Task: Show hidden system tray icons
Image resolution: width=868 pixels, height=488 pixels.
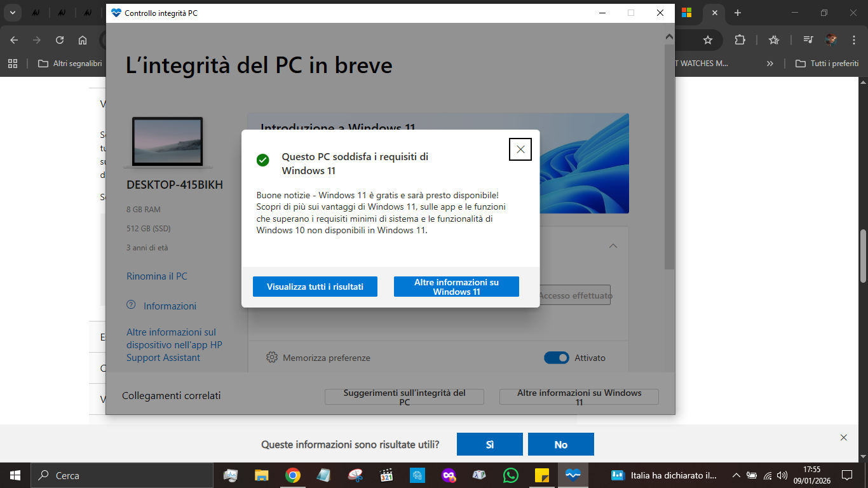Action: [736, 475]
